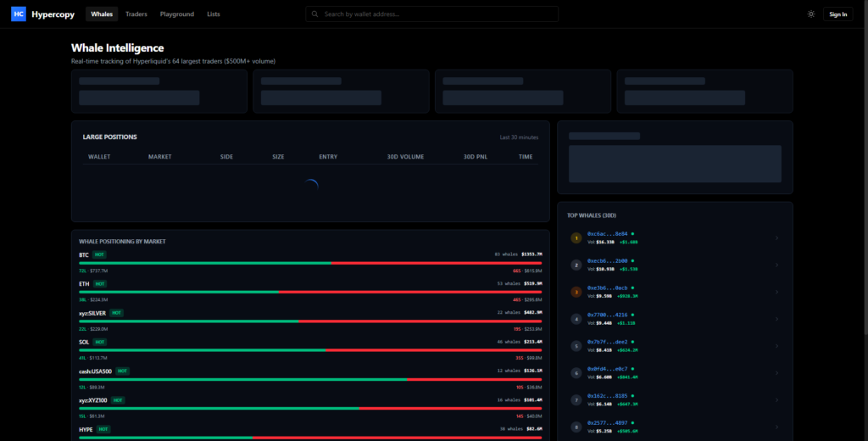The image size is (868, 441).
Task: Toggle light/dark theme sun icon
Action: [811, 14]
